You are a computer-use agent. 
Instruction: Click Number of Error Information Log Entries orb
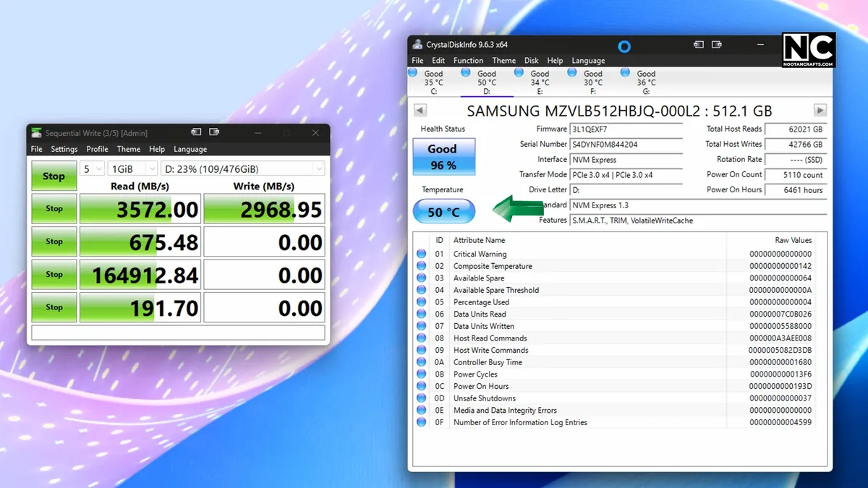coord(422,422)
